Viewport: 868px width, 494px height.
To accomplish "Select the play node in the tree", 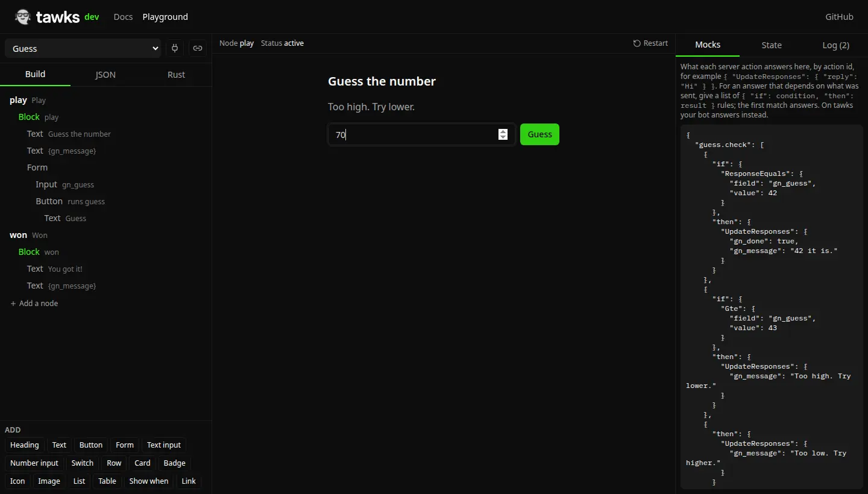I will pyautogui.click(x=105, y=100).
